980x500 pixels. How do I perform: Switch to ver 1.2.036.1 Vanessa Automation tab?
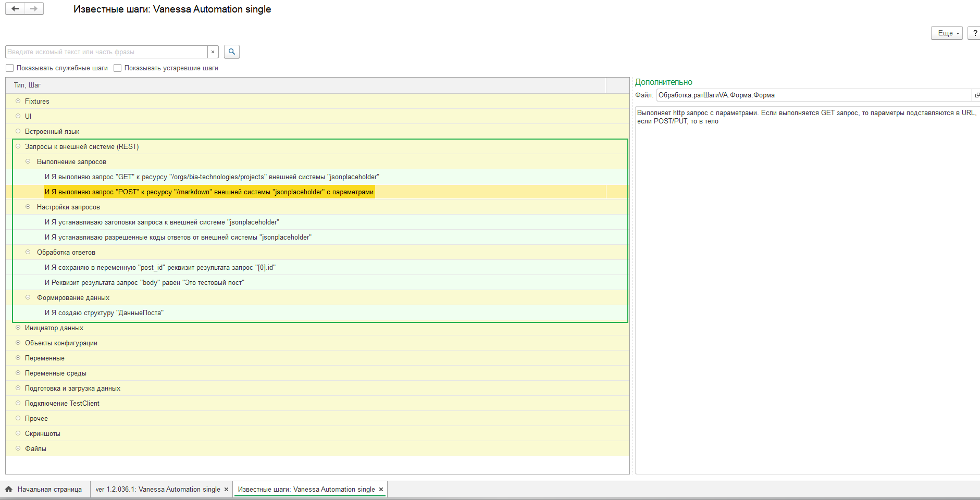(x=158, y=489)
